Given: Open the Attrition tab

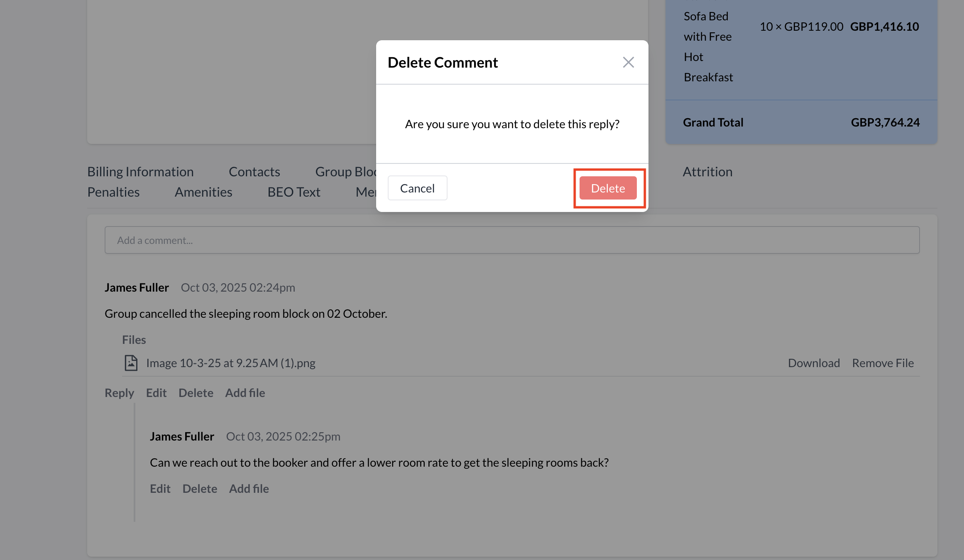Looking at the screenshot, I should pos(707,172).
